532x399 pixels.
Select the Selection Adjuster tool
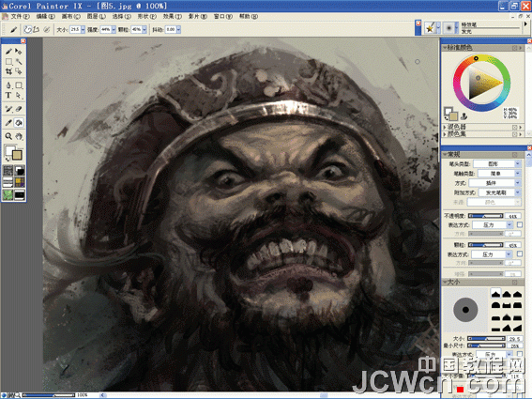tap(19, 71)
